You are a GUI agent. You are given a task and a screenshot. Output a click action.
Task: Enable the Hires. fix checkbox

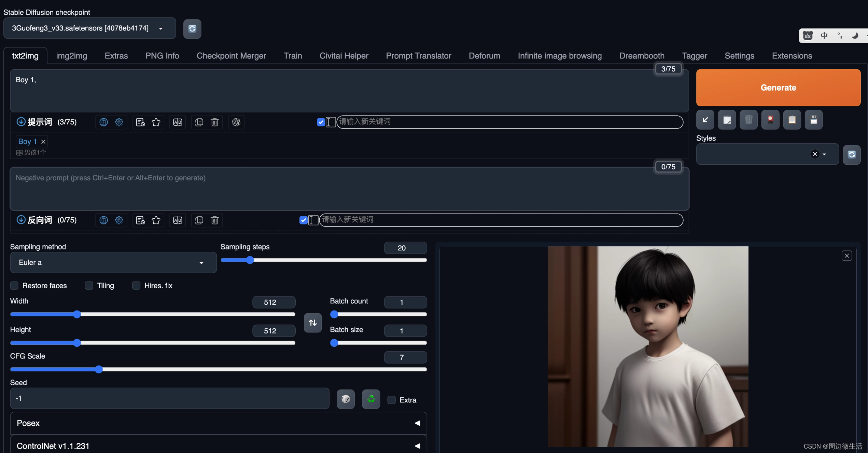click(136, 285)
